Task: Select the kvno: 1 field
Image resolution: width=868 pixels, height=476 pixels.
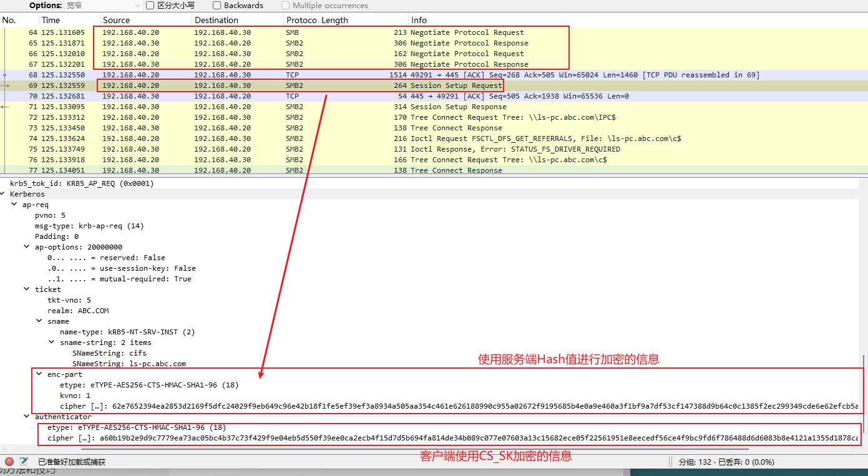Action: click(75, 396)
